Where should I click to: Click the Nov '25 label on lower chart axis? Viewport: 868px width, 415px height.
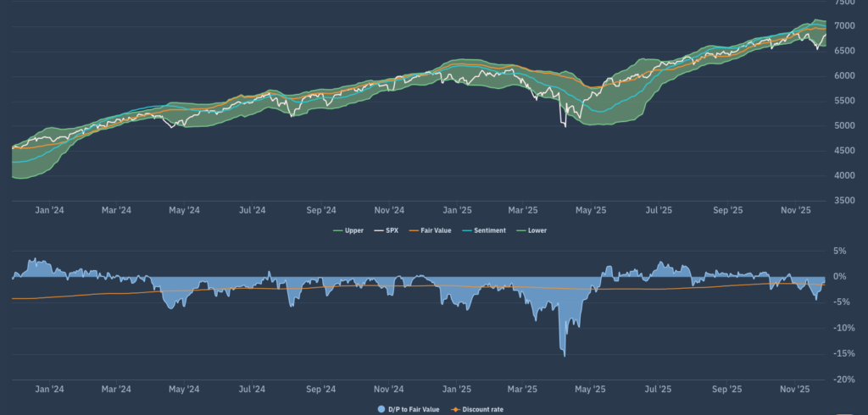(795, 390)
